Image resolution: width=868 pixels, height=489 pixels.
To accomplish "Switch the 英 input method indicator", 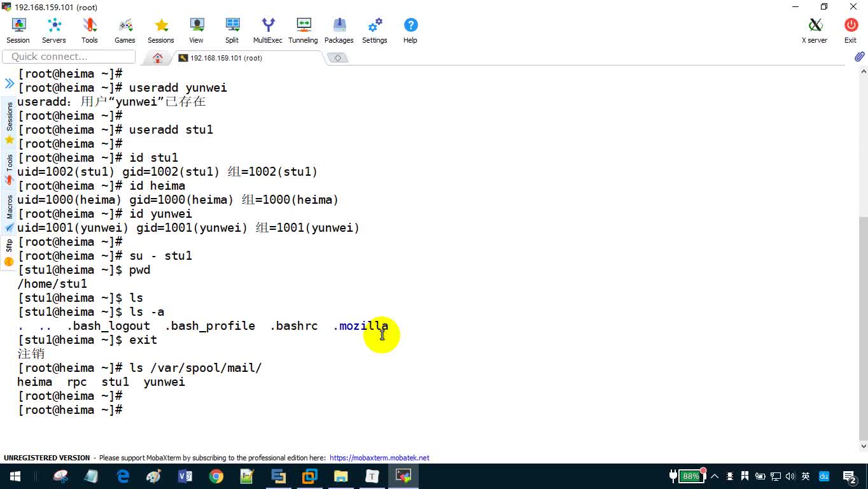I will coord(806,476).
